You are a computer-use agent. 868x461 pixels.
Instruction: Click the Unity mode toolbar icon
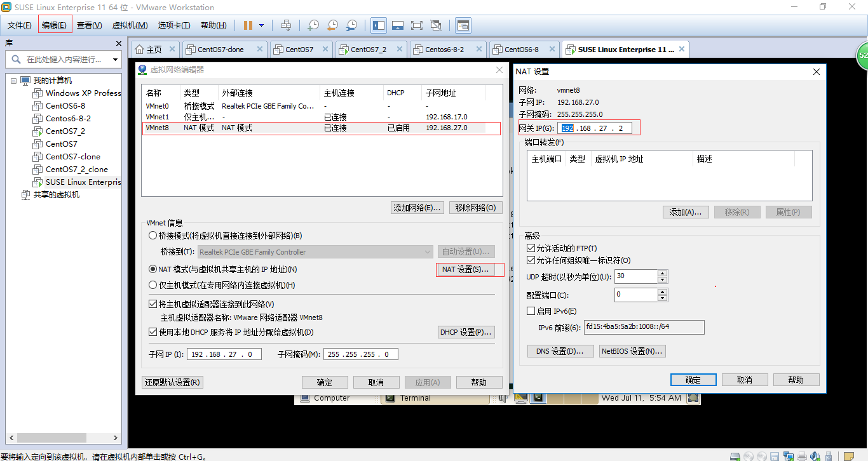(436, 25)
